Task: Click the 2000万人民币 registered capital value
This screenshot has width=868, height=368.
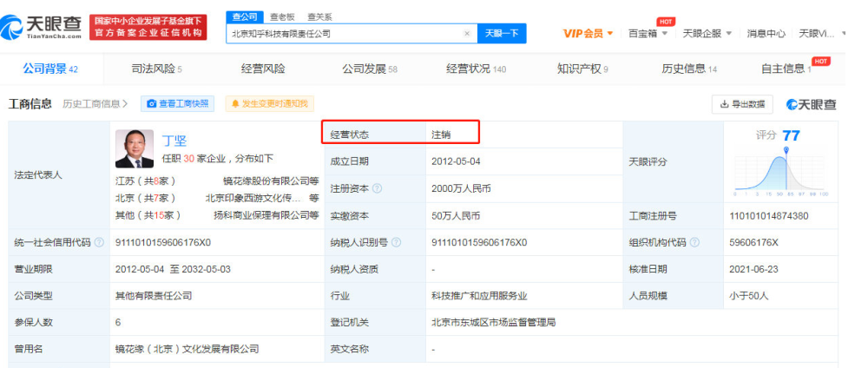Action: pos(461,188)
